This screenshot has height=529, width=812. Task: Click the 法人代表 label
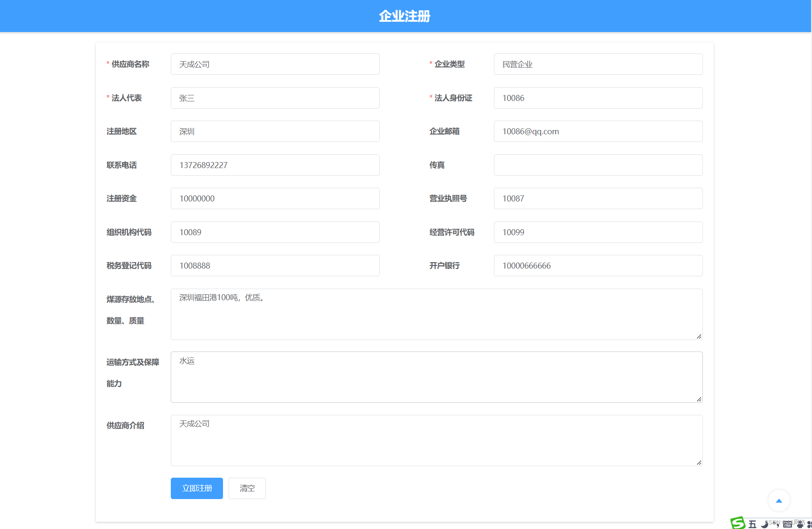tap(126, 98)
